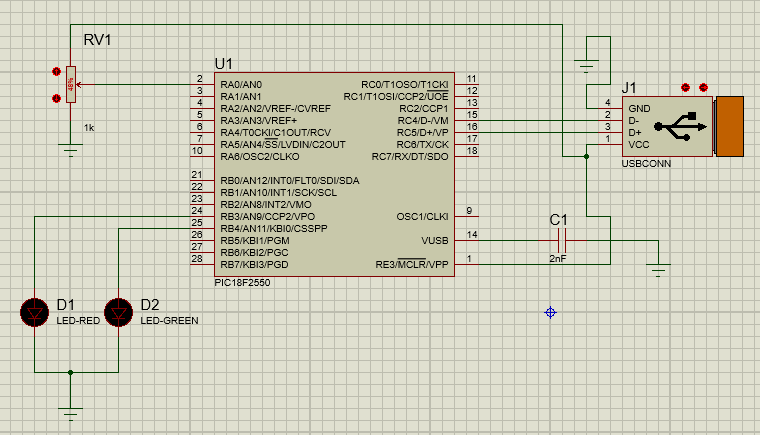
Task: Click the 1k resistance value
Action: tap(89, 128)
